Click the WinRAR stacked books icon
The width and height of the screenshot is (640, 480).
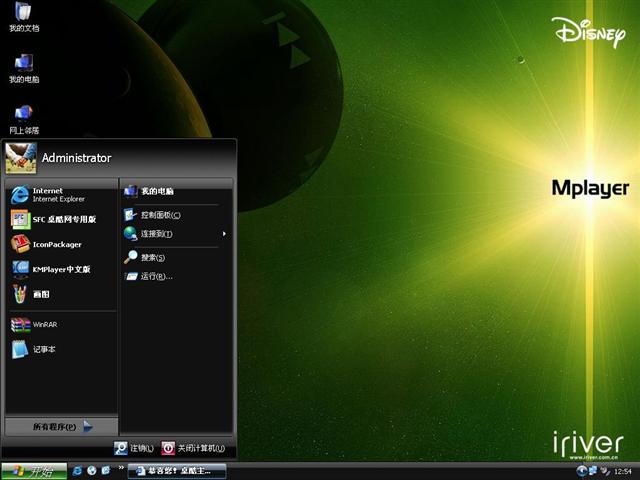[20, 325]
